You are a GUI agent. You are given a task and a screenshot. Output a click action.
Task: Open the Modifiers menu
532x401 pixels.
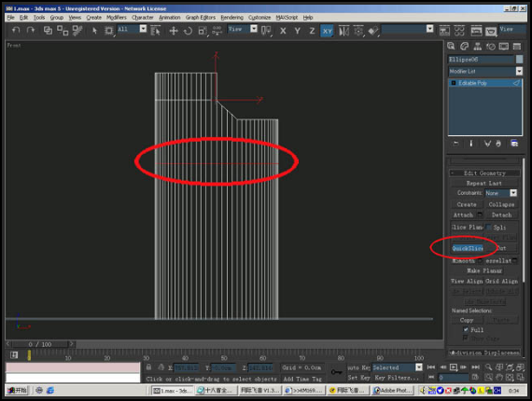[x=117, y=18]
